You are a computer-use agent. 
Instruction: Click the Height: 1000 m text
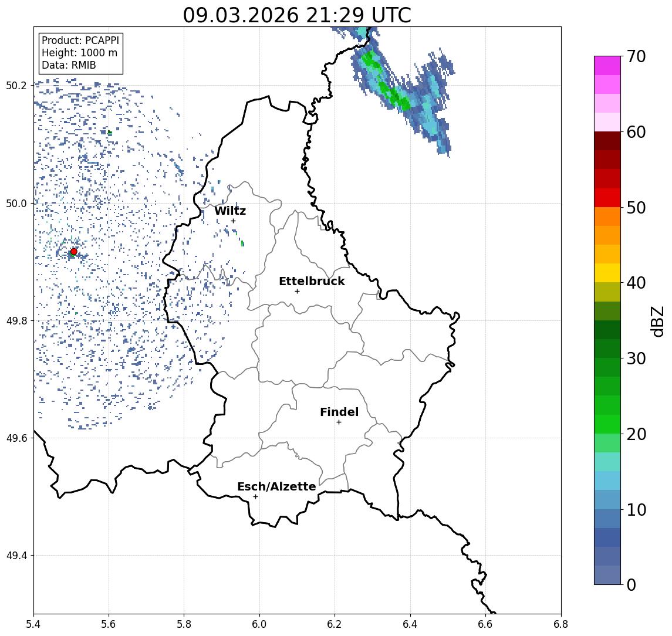coord(79,53)
